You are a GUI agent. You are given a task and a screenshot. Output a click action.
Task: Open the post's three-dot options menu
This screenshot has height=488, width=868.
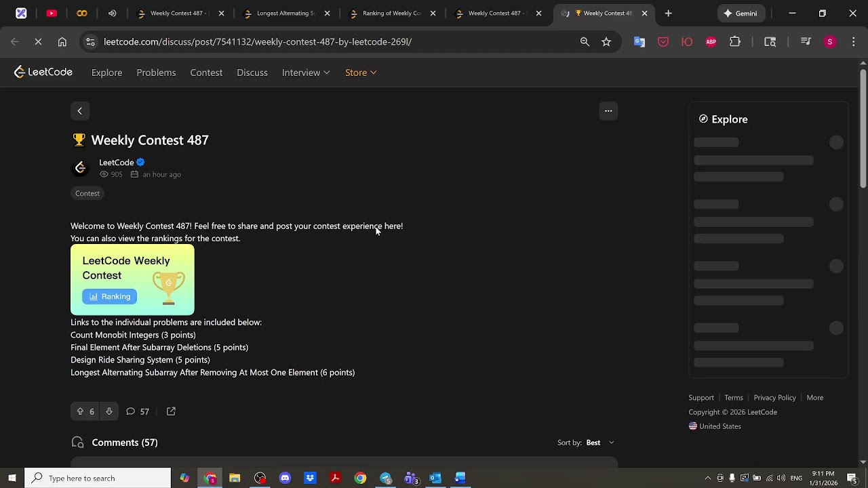(x=608, y=111)
